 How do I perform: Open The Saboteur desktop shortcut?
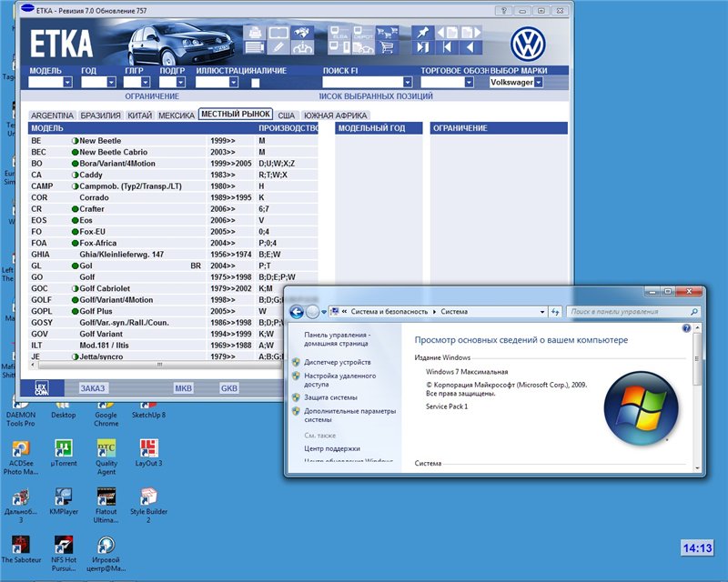click(21, 549)
